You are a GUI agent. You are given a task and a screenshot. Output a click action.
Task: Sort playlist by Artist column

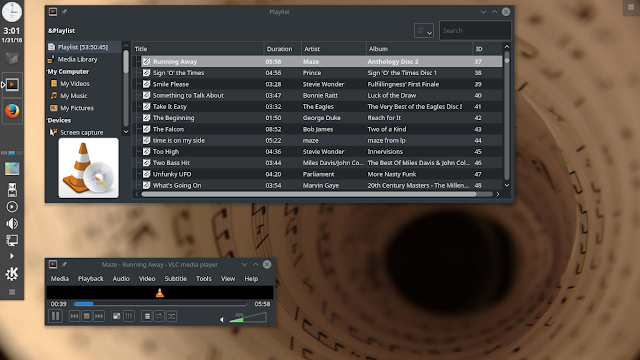click(x=333, y=49)
